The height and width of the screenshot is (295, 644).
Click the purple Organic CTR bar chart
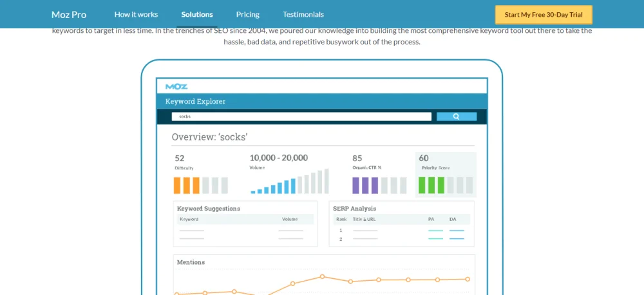[x=379, y=186]
